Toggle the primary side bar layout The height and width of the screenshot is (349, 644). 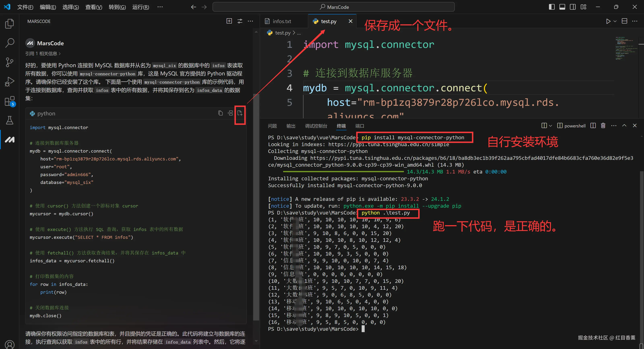551,7
